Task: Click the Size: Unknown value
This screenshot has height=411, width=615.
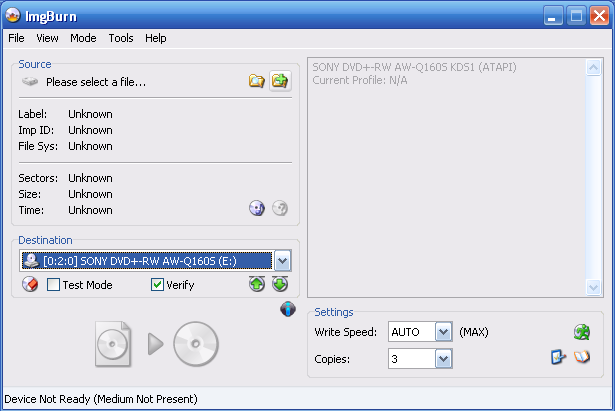Action: [x=90, y=194]
